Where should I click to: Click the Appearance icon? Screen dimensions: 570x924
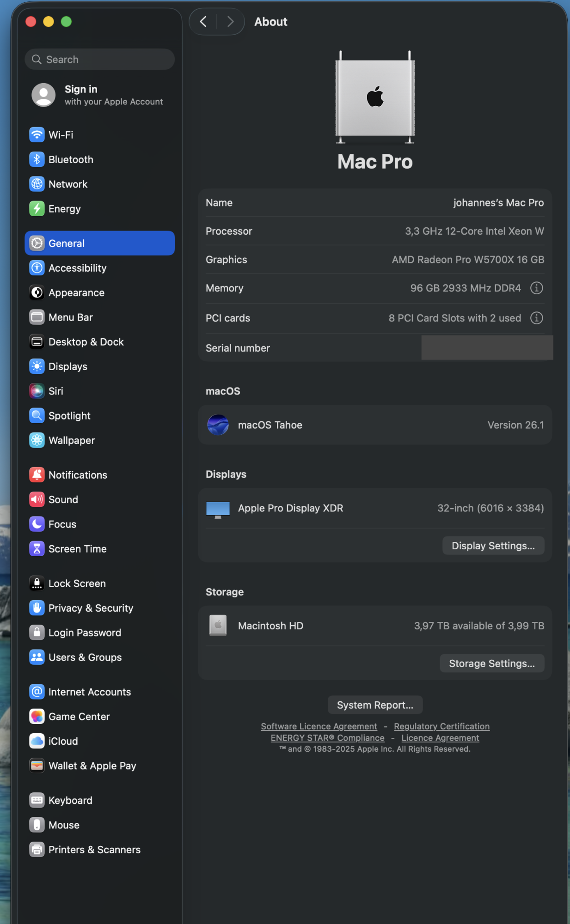coord(37,292)
